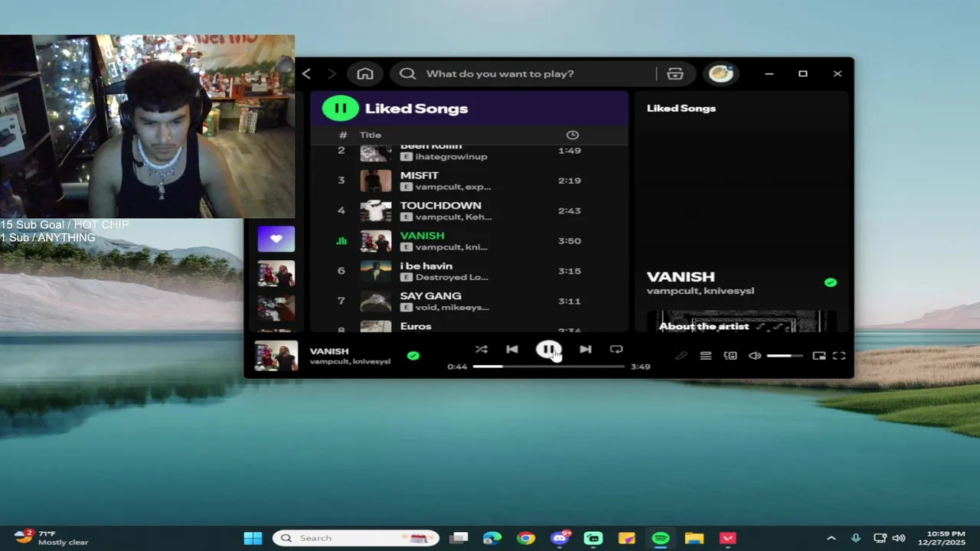Open the Spotify Home page
The image size is (980, 551).
click(365, 73)
